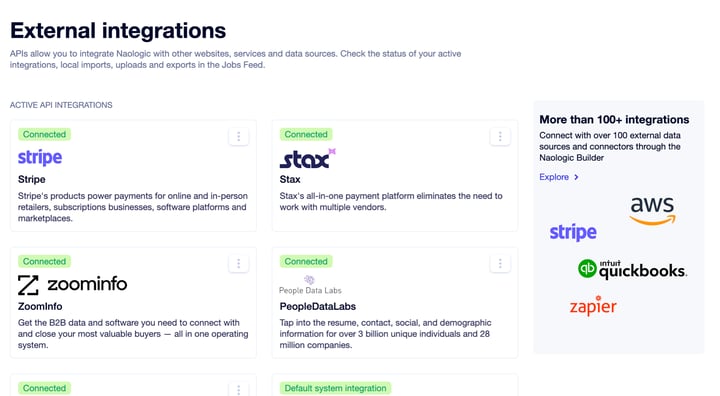This screenshot has width=720, height=396.
Task: Open the PeopleDataLabs card's three-dot menu
Action: 500,263
